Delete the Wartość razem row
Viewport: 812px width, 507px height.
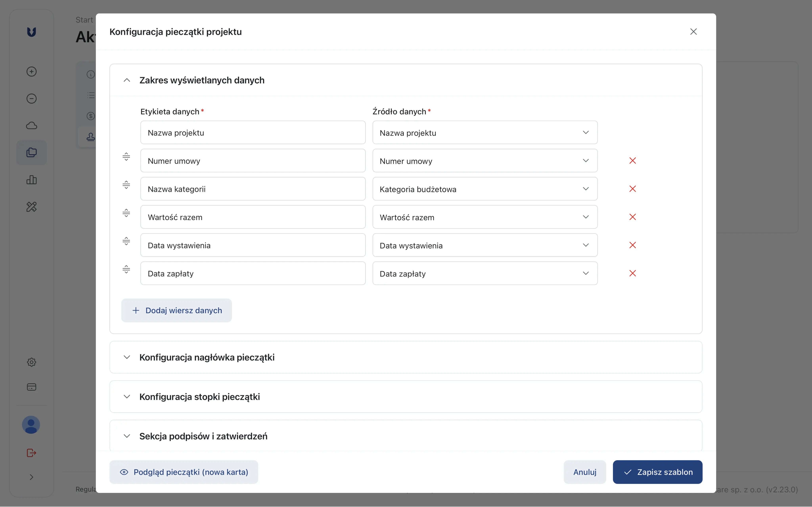(632, 217)
